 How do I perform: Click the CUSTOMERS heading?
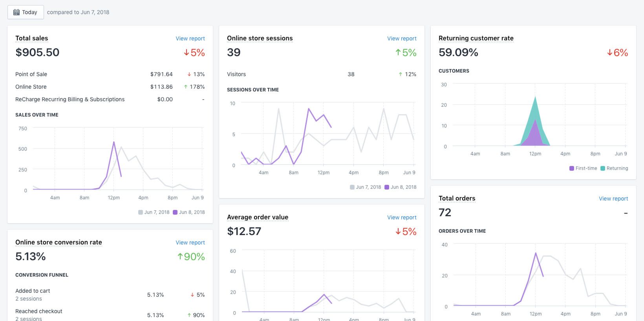(x=454, y=71)
